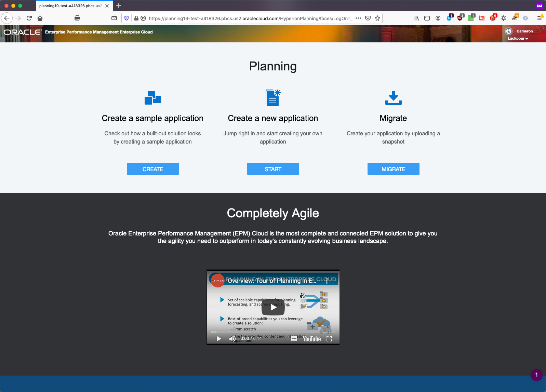This screenshot has height=392, width=546.
Task: Open Firefox library icon
Action: pos(416,18)
